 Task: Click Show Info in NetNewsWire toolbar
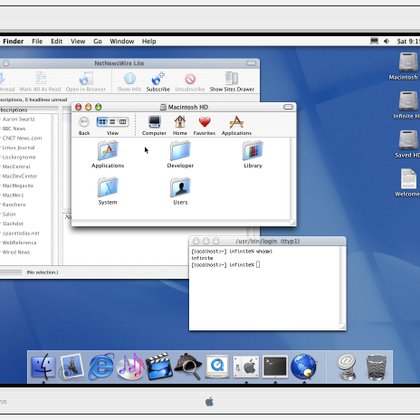click(129, 82)
